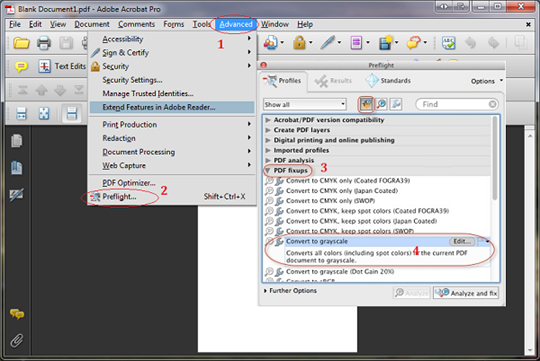The width and height of the screenshot is (540, 361).
Task: Click the padlock Secure toolbar icon
Action: pyautogui.click(x=299, y=43)
